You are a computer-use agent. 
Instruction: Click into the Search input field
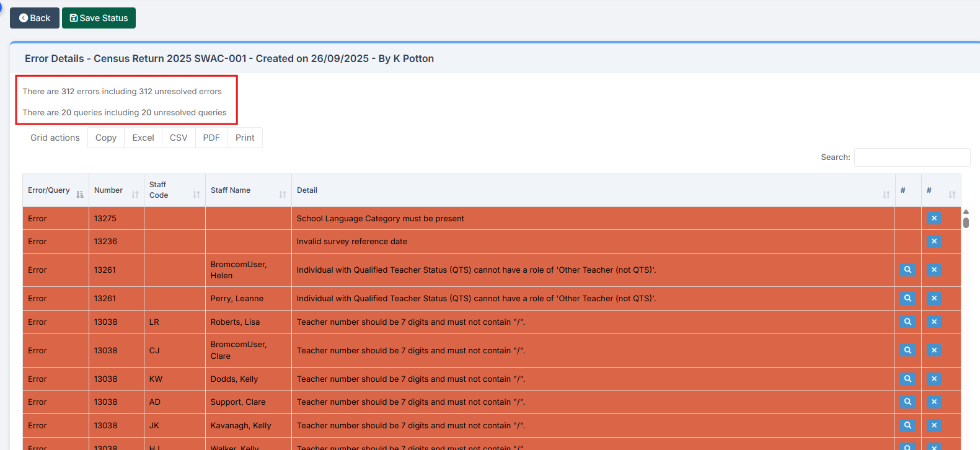[x=912, y=157]
